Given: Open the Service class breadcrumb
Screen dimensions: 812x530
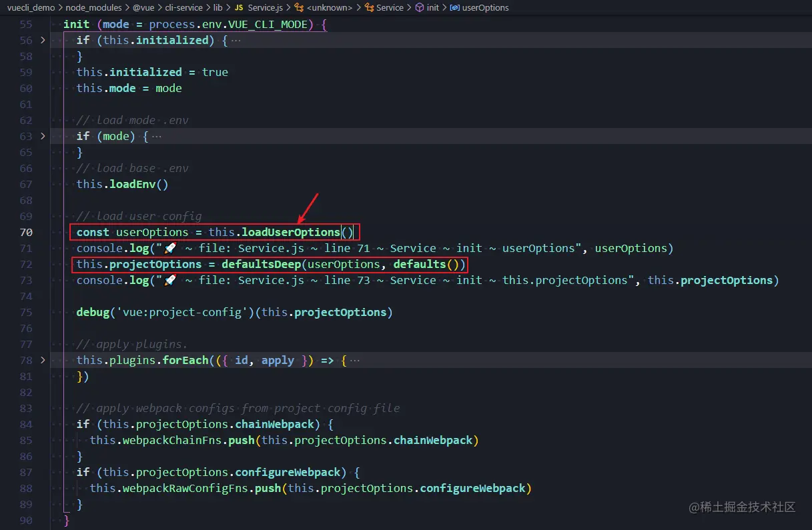Looking at the screenshot, I should tap(390, 8).
